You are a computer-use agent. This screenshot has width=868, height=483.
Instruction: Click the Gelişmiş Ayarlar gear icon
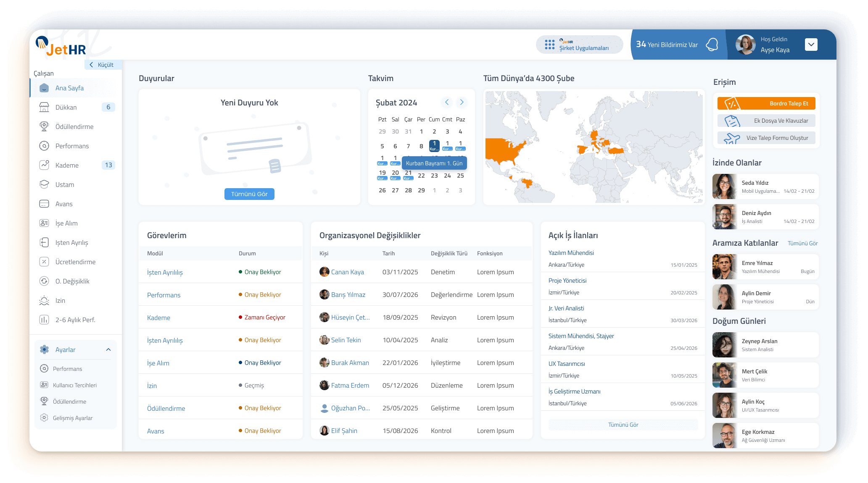pyautogui.click(x=44, y=418)
